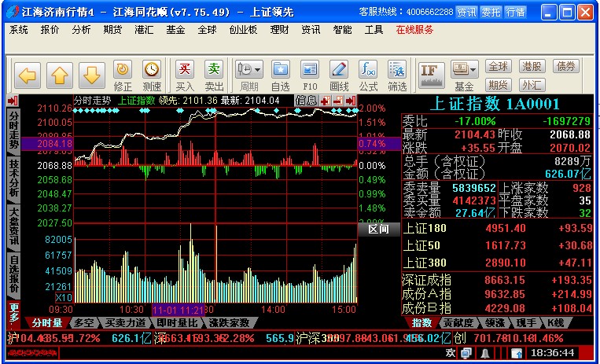This screenshot has height=364, width=600.
Task: Switch to the 现手 tab
Action: [x=526, y=322]
